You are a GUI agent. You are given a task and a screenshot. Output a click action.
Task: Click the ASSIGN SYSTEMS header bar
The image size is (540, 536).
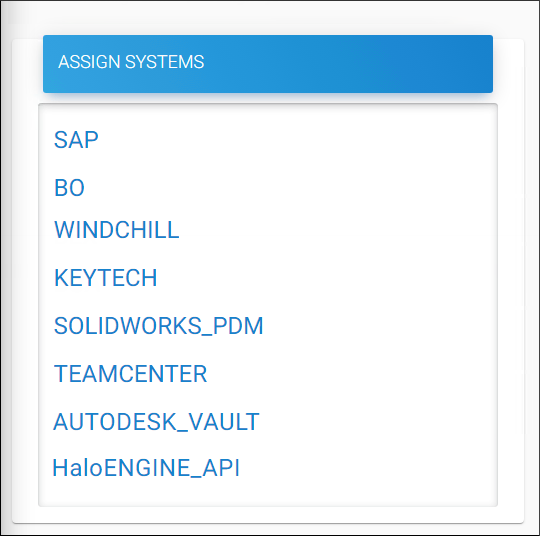[268, 64]
